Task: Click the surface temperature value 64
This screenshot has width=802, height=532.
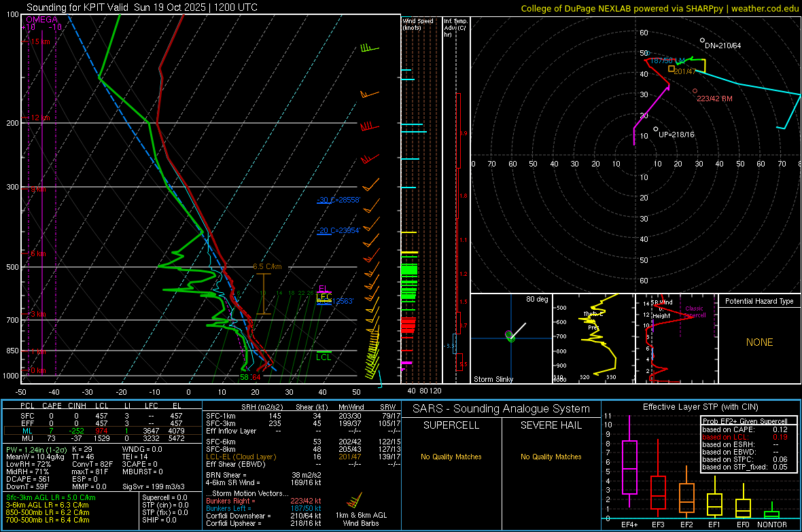Action: click(x=256, y=378)
